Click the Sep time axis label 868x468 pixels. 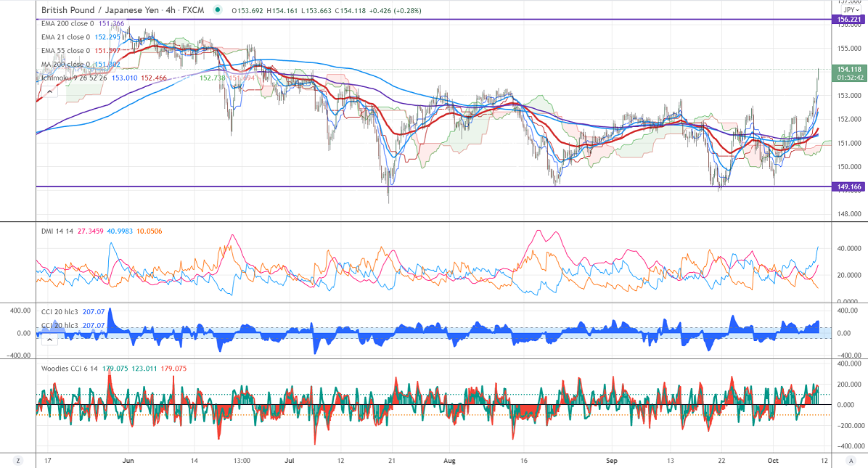[x=611, y=461]
